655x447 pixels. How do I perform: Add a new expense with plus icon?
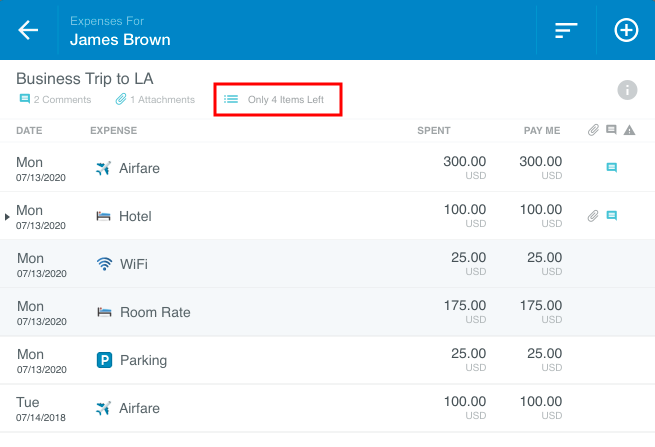click(626, 30)
